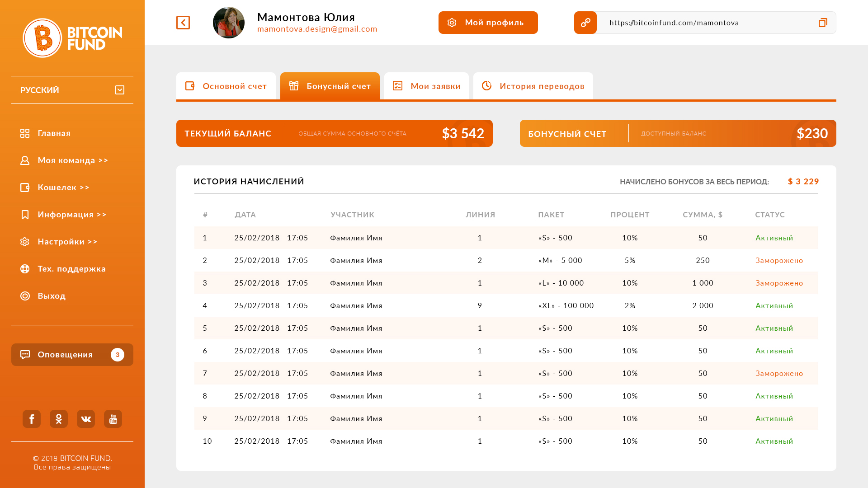This screenshot has height=488, width=868.
Task: Click Заморожено status in row 7
Action: click(779, 373)
